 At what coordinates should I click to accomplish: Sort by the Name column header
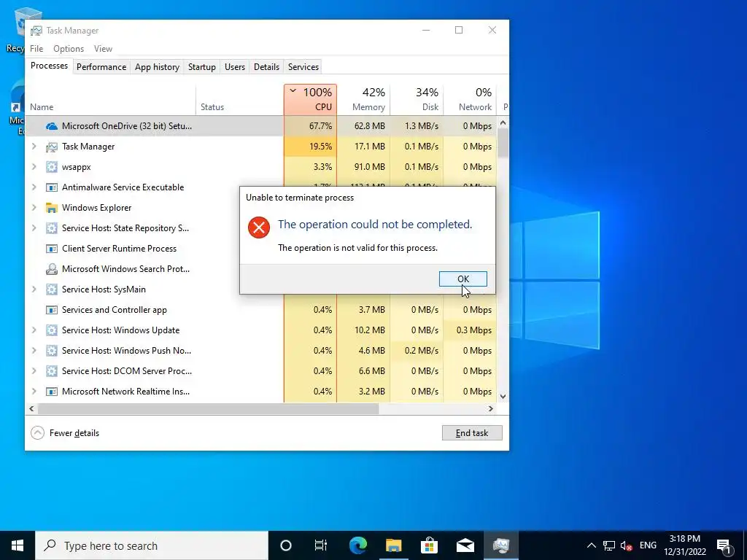[x=110, y=99]
